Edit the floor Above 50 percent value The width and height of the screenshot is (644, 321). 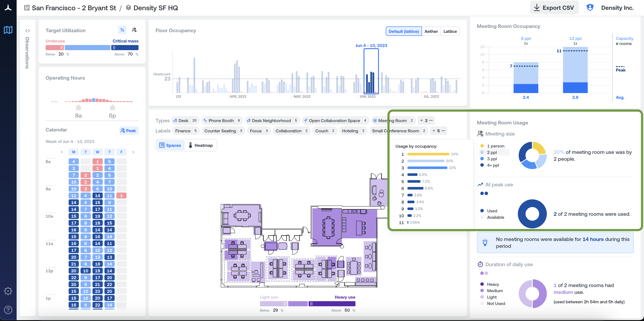coord(347,310)
